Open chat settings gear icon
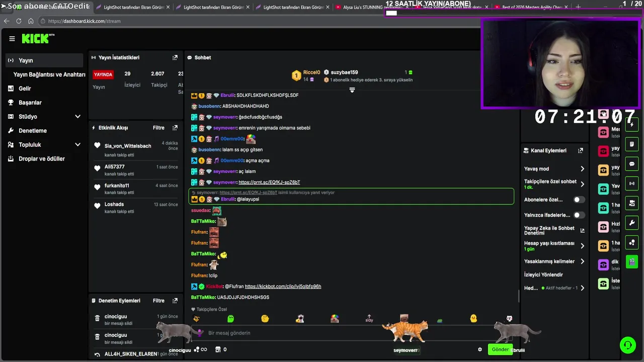The width and height of the screenshot is (644, 362). click(x=480, y=349)
